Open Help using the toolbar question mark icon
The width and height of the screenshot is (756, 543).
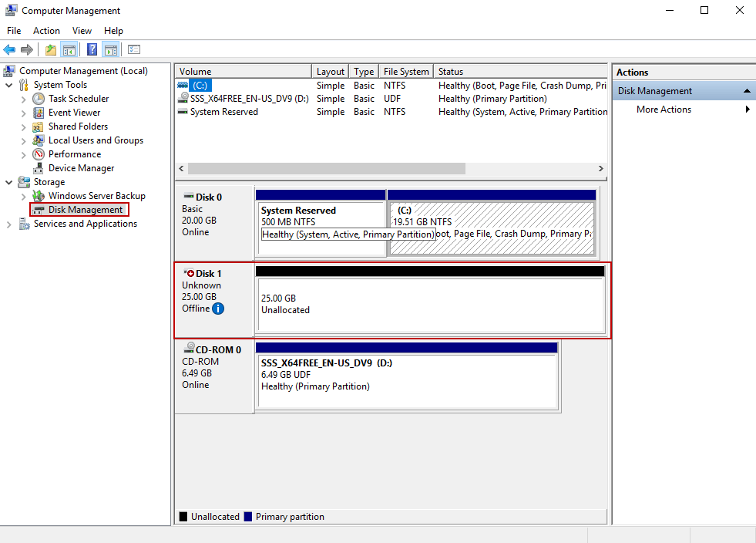pyautogui.click(x=90, y=49)
